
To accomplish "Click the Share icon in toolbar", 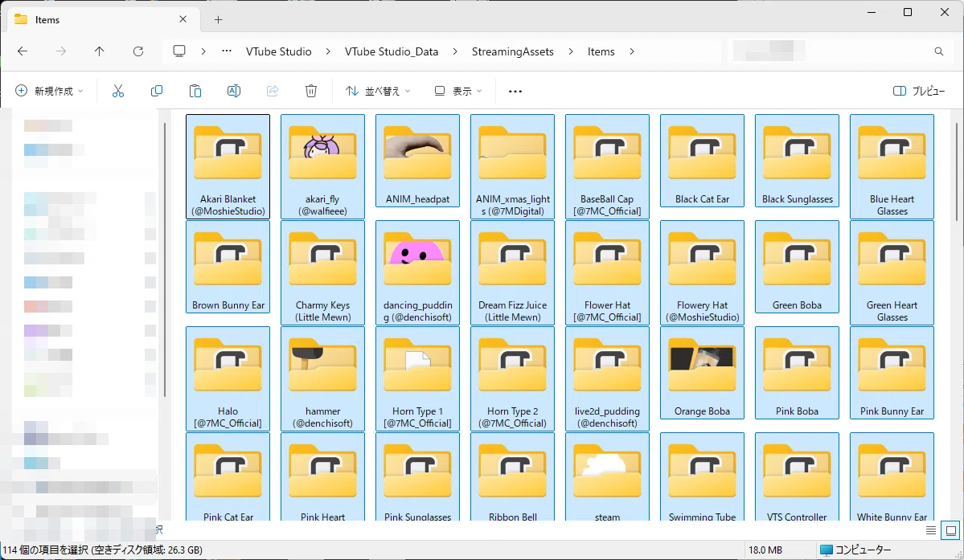I will [x=273, y=91].
